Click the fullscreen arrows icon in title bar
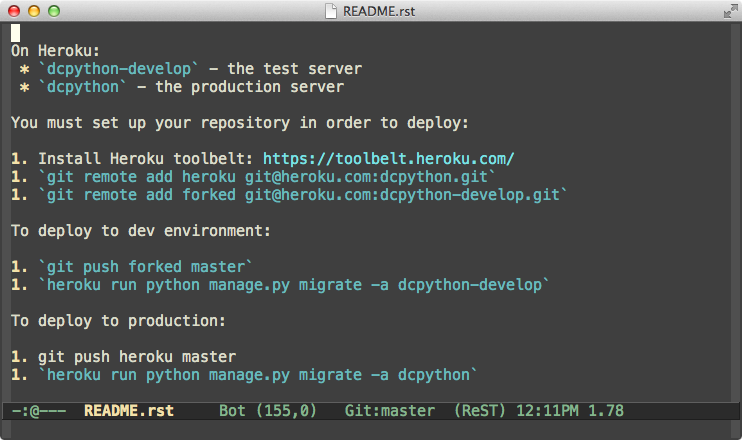The image size is (742, 440). click(x=730, y=11)
